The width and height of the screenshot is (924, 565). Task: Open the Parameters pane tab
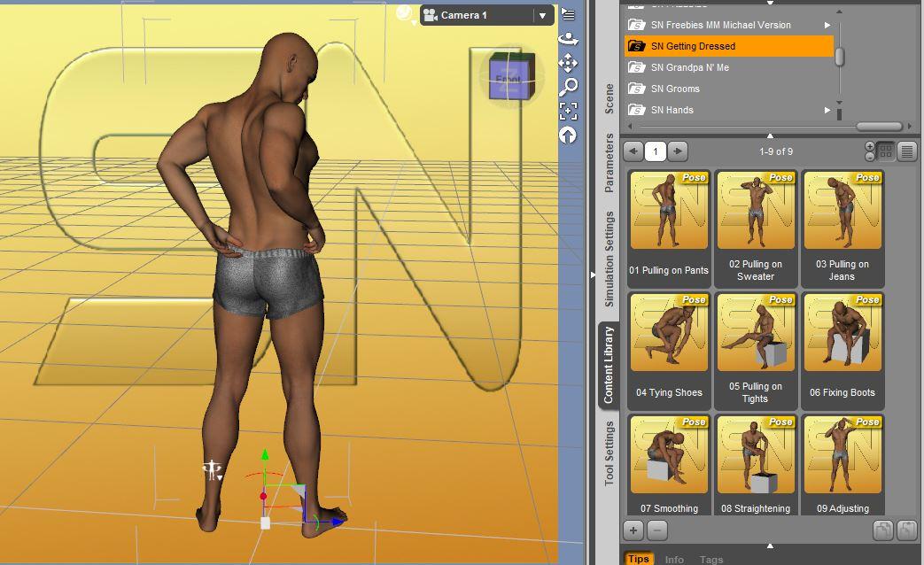tap(609, 163)
